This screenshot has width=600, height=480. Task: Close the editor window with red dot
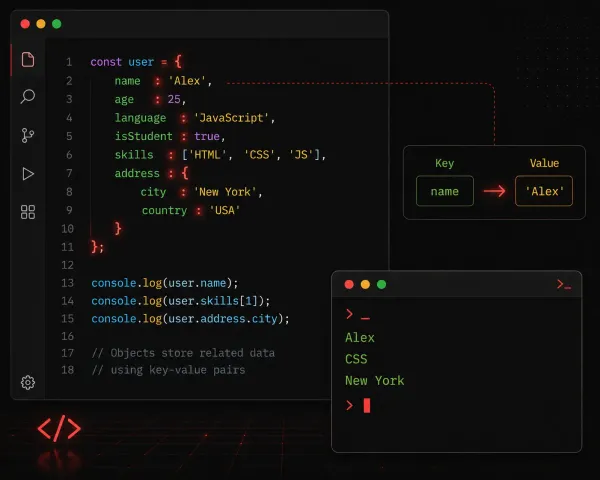coord(25,24)
